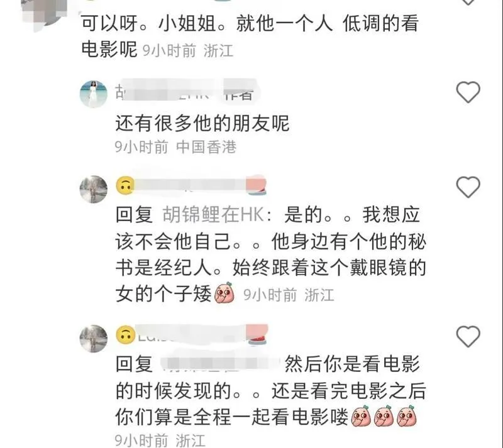Screen dimensions: 503x448
Task: Open the author's avatar with white dress
Action: [93, 94]
